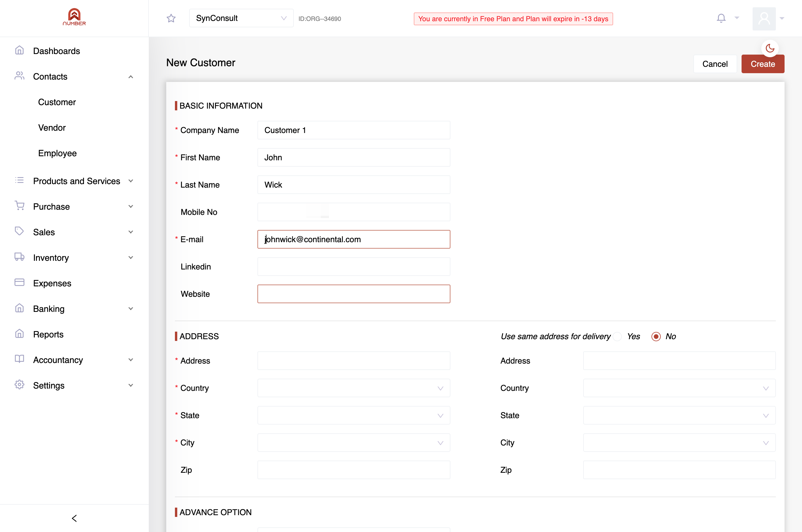Open the SynConsult organization dropdown
802x532 pixels.
(241, 18)
